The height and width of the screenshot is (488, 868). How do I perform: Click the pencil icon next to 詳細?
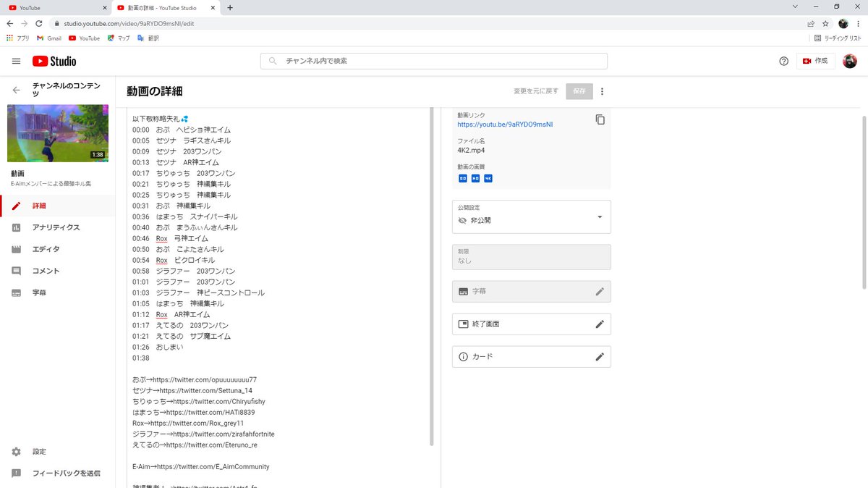(x=17, y=206)
